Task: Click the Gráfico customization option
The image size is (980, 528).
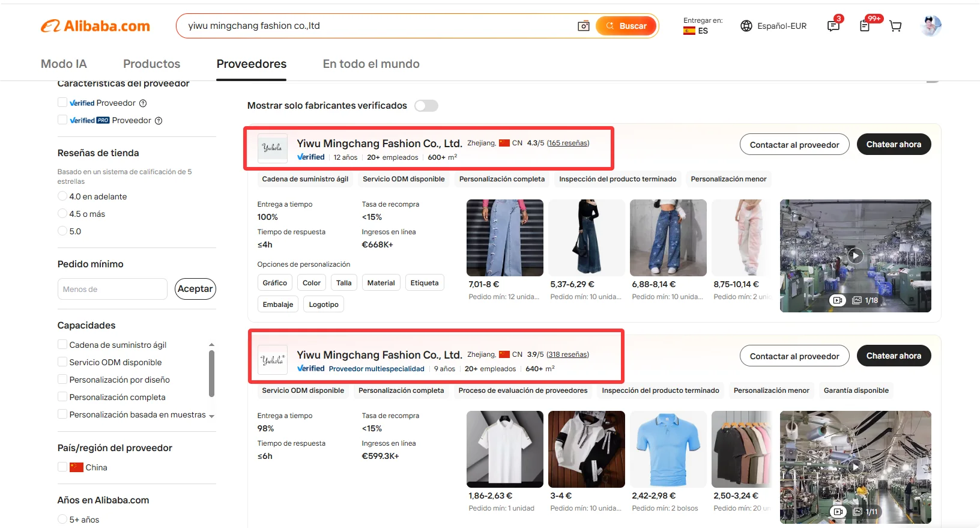Action: click(x=275, y=283)
